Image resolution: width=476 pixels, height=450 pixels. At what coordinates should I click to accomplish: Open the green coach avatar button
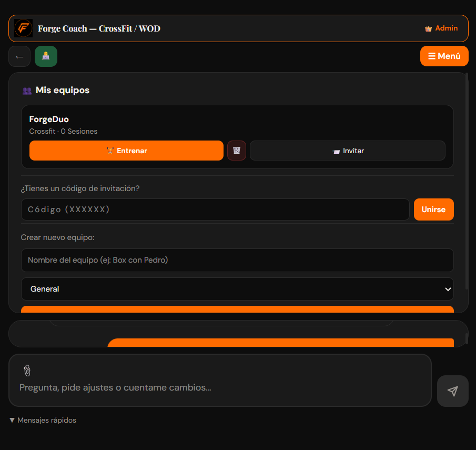point(46,56)
